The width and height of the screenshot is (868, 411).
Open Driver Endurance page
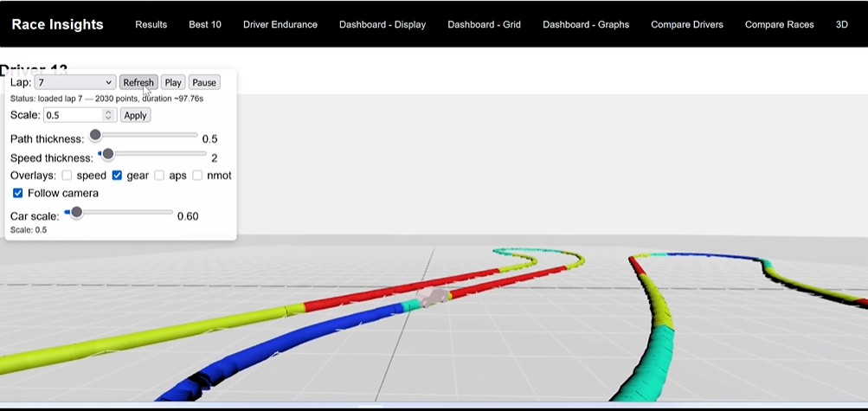click(280, 24)
